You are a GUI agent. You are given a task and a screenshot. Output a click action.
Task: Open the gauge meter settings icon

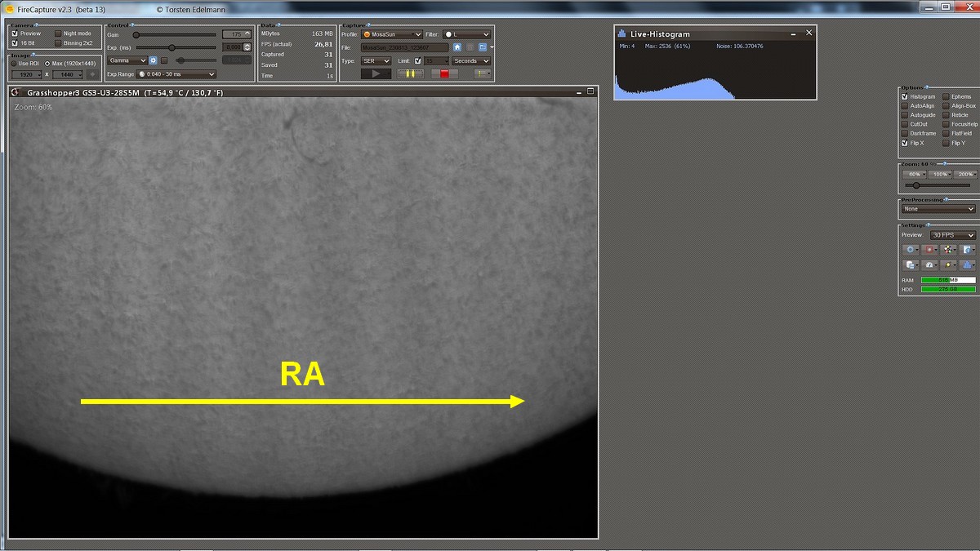931,264
